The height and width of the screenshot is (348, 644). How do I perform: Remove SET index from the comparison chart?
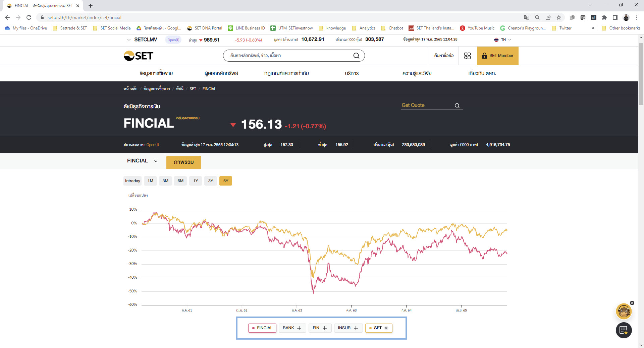point(386,328)
